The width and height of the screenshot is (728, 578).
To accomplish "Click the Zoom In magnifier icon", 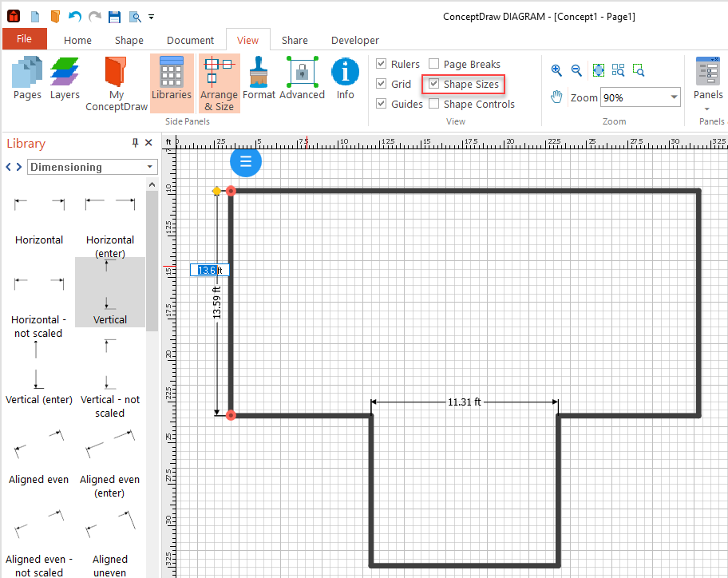I will (x=556, y=70).
